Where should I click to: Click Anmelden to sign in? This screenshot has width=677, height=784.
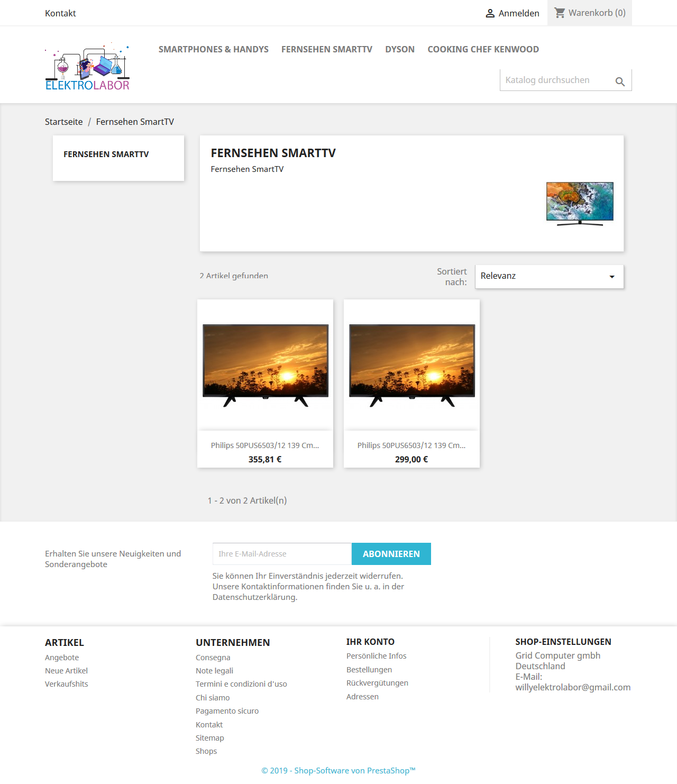pyautogui.click(x=519, y=13)
